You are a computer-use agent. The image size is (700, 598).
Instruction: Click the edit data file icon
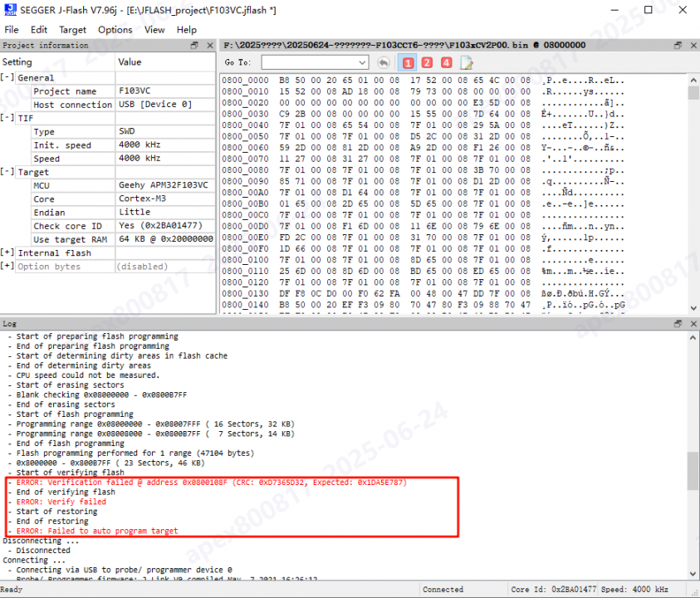pos(467,62)
